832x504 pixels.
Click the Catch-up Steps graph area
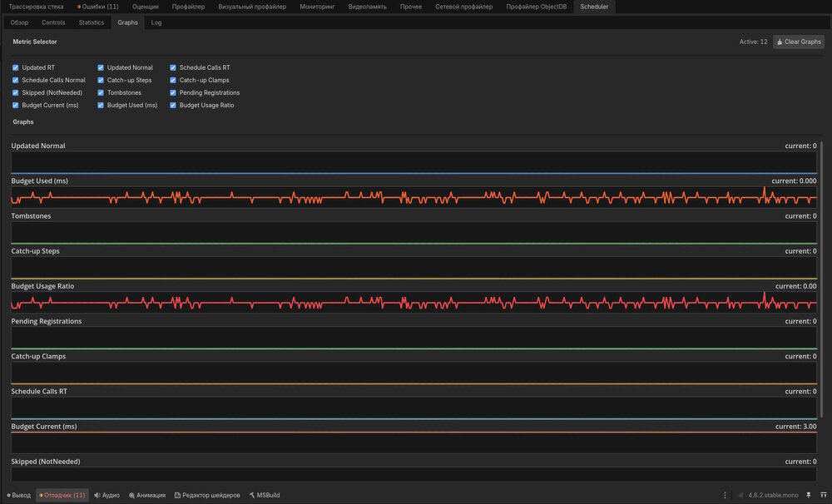414,267
